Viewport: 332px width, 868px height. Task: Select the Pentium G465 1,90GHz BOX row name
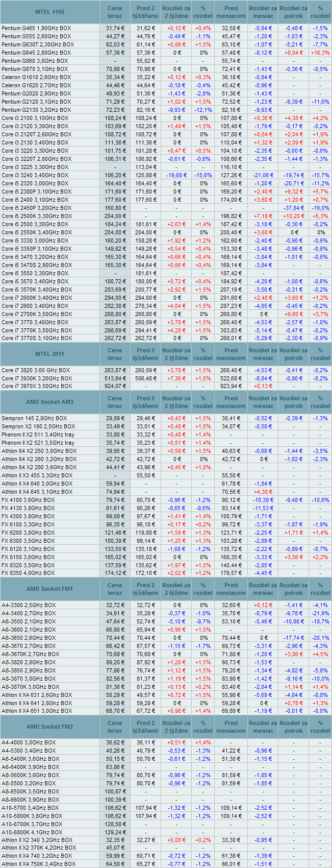point(36,28)
